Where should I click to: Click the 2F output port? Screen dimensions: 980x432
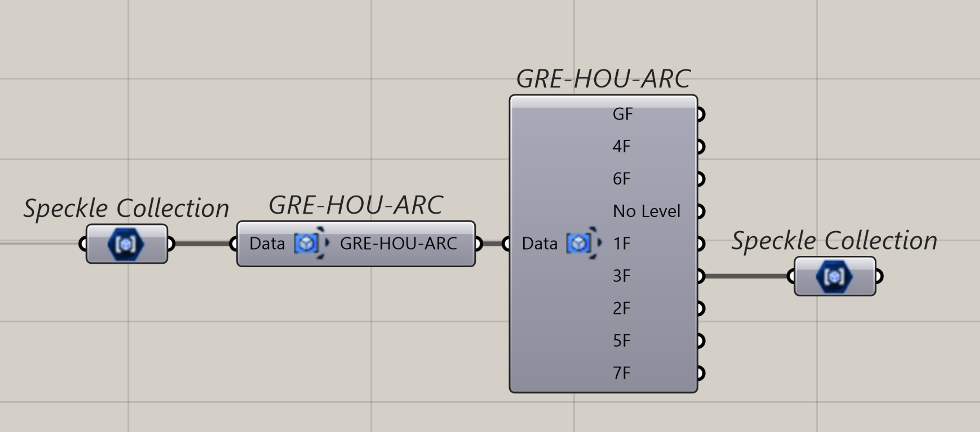click(701, 309)
